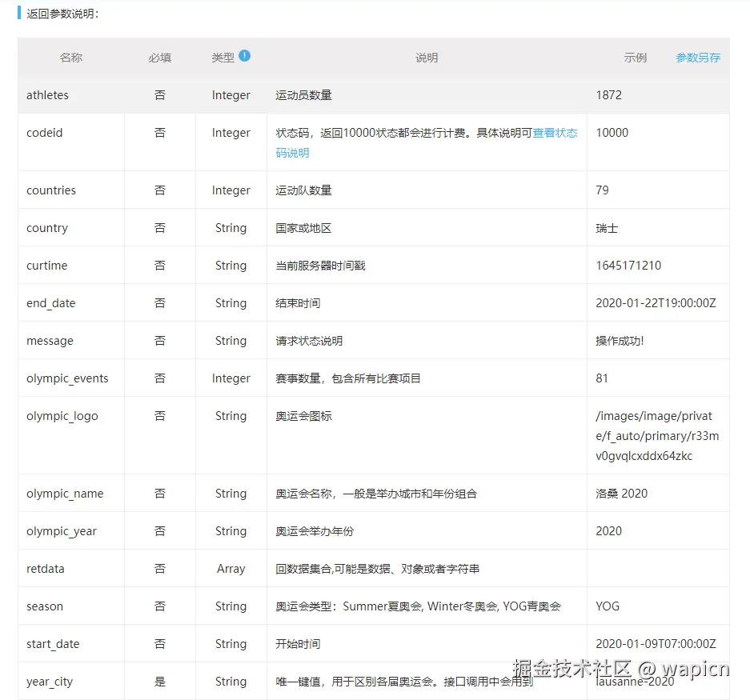This screenshot has width=750, height=700.
Task: Select the retdata Array type cell
Action: 231,569
